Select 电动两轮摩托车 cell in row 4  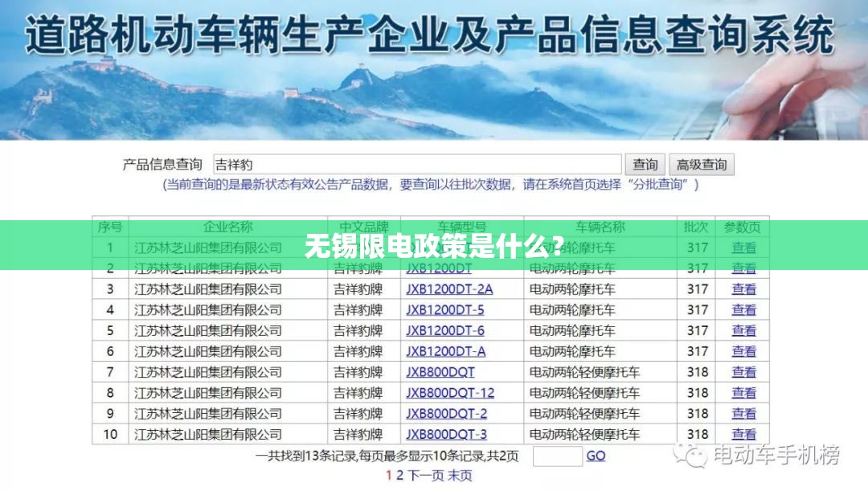coord(600,310)
